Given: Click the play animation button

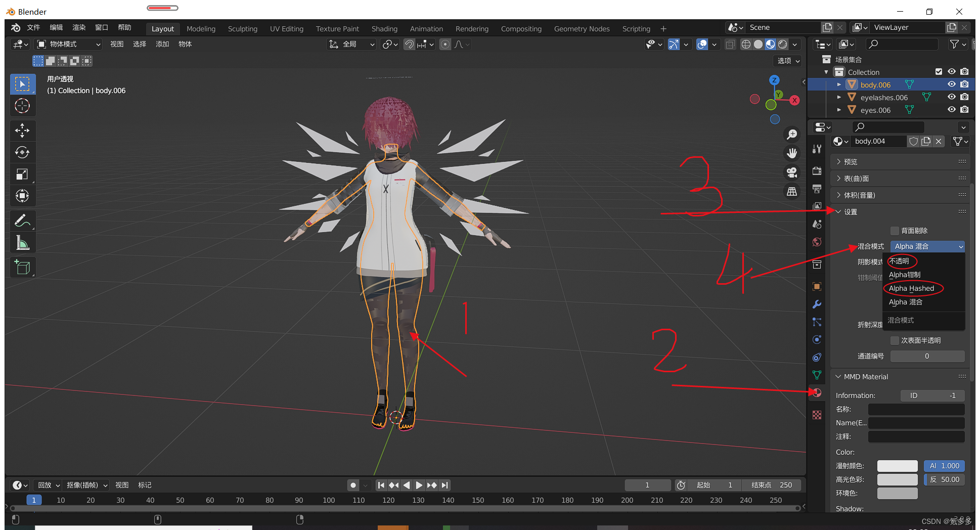Looking at the screenshot, I should coord(419,485).
